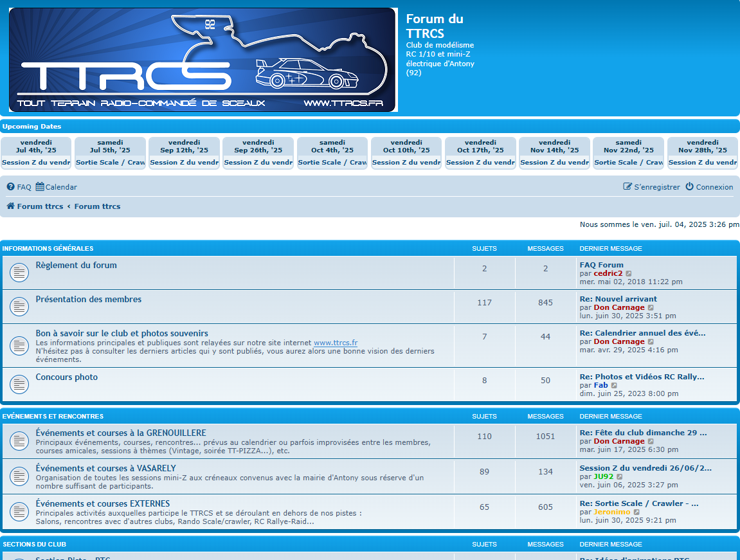Open the Nov 28th '25 date card
This screenshot has height=560, width=740.
click(703, 153)
